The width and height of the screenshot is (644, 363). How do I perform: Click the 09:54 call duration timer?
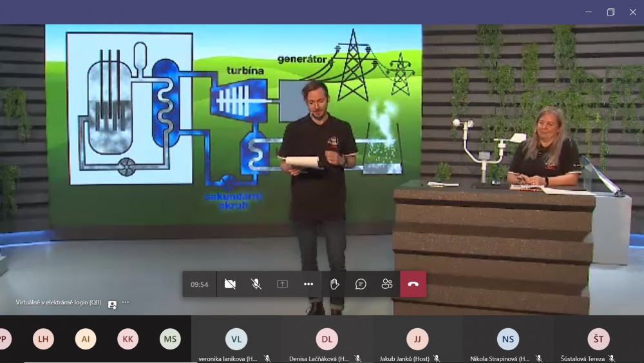tap(199, 284)
